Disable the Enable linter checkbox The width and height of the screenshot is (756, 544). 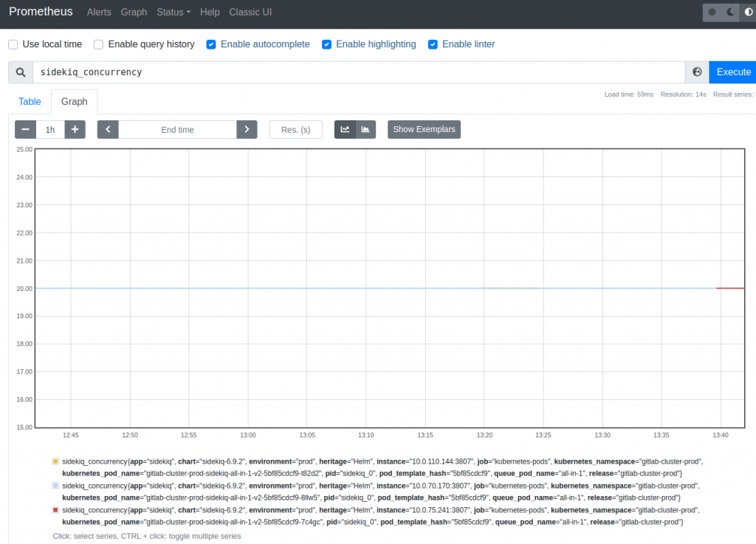[433, 44]
